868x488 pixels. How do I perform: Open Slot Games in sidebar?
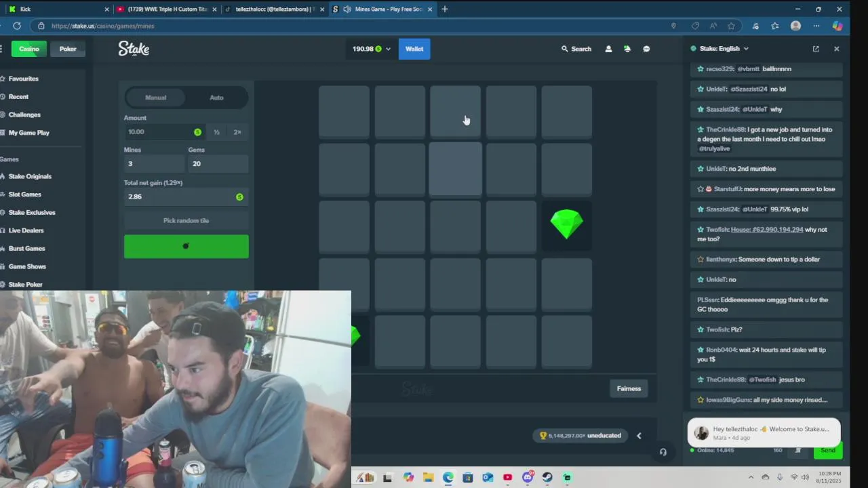pos(24,195)
